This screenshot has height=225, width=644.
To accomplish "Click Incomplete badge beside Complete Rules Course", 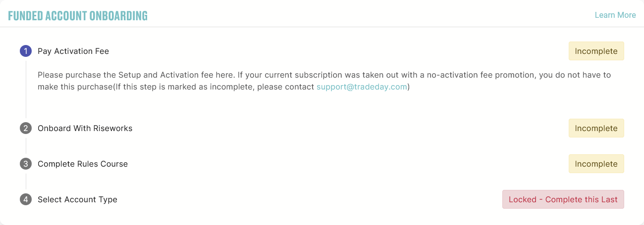I will pyautogui.click(x=596, y=164).
